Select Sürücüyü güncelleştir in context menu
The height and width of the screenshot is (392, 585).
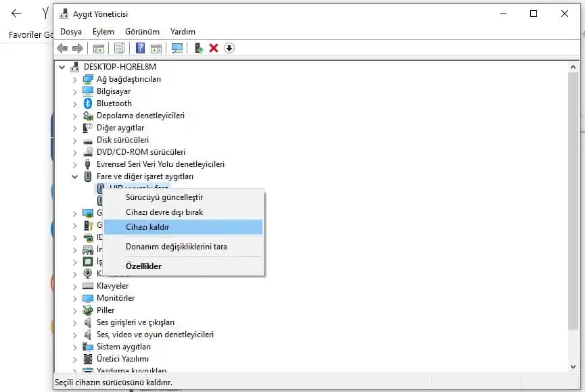tap(164, 197)
